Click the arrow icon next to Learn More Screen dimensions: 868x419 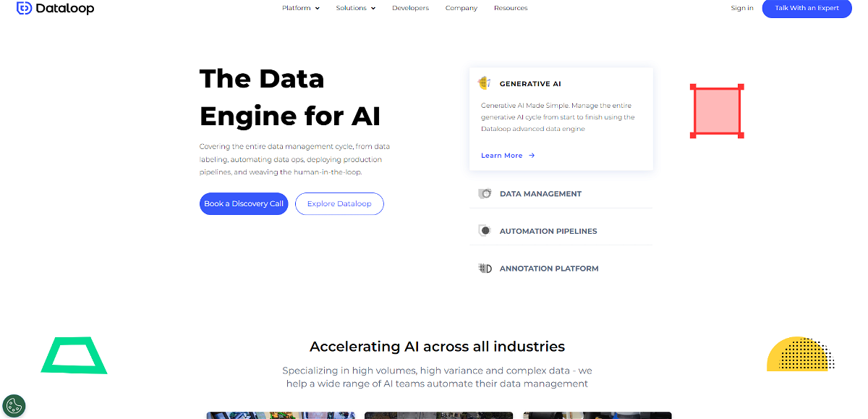click(532, 156)
